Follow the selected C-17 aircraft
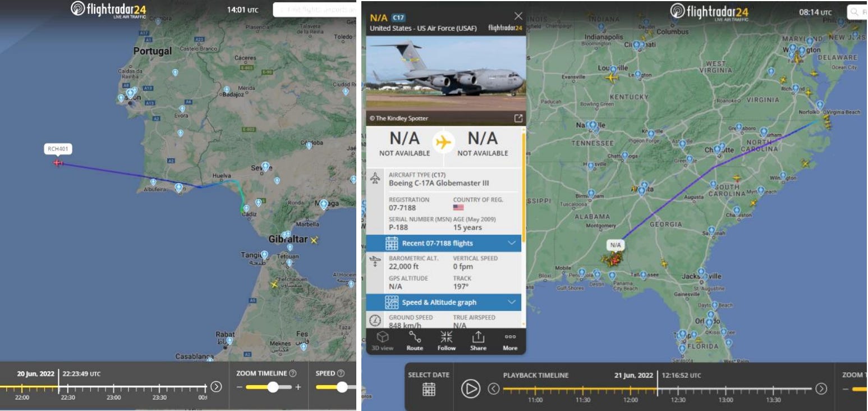868x411 pixels. (447, 341)
